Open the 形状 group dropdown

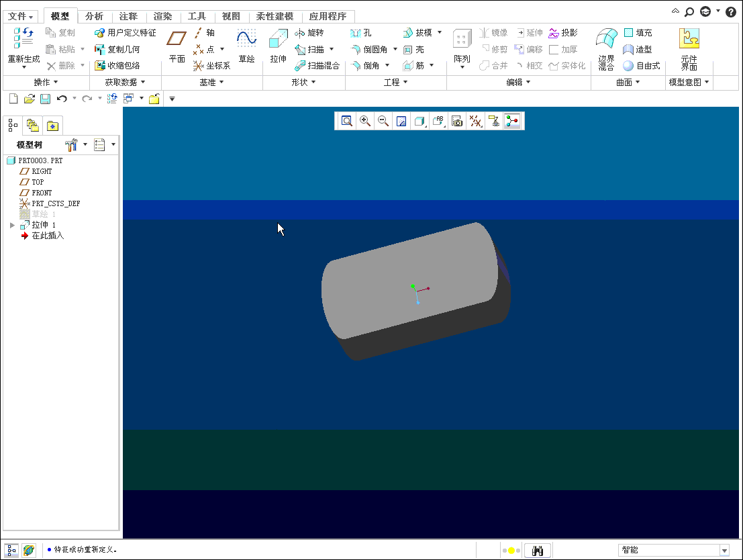[x=303, y=82]
